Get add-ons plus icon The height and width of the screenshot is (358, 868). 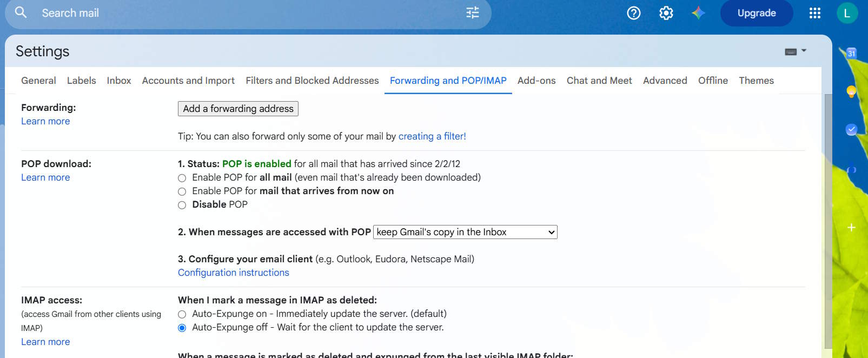pyautogui.click(x=851, y=228)
